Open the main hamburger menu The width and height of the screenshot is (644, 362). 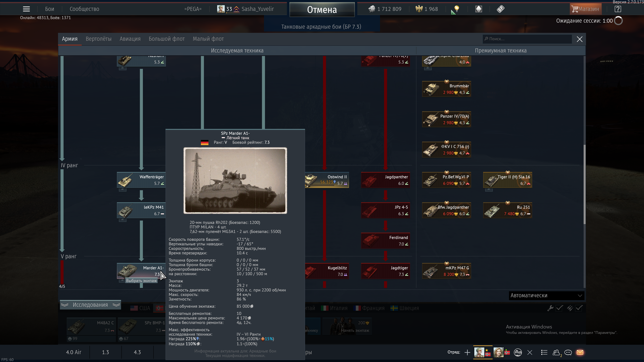(x=26, y=9)
